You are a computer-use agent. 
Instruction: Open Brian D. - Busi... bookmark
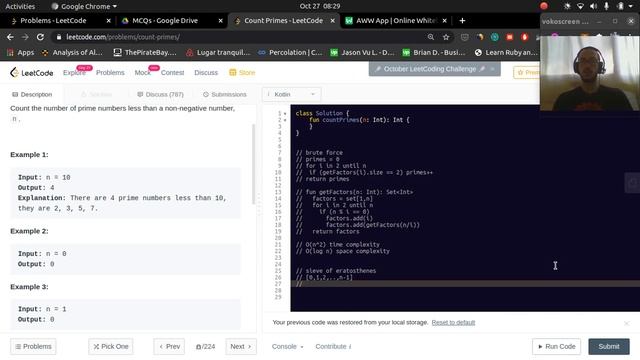pos(434,53)
